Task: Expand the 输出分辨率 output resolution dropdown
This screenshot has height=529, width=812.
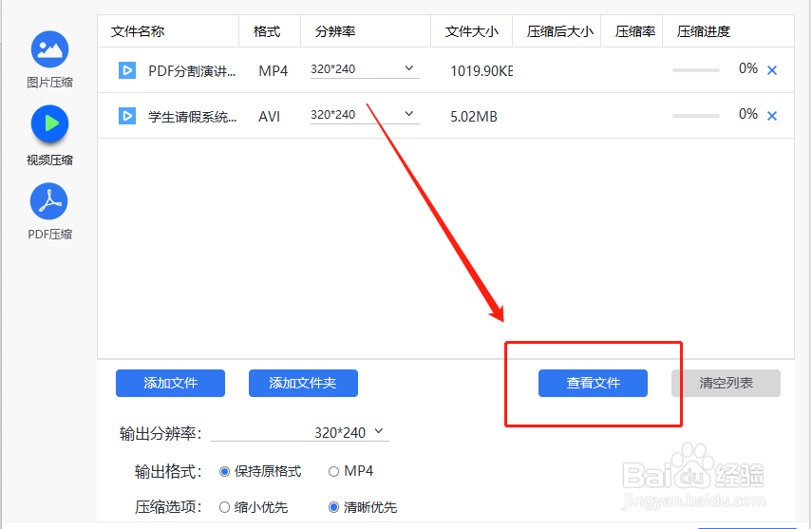Action: (300, 432)
